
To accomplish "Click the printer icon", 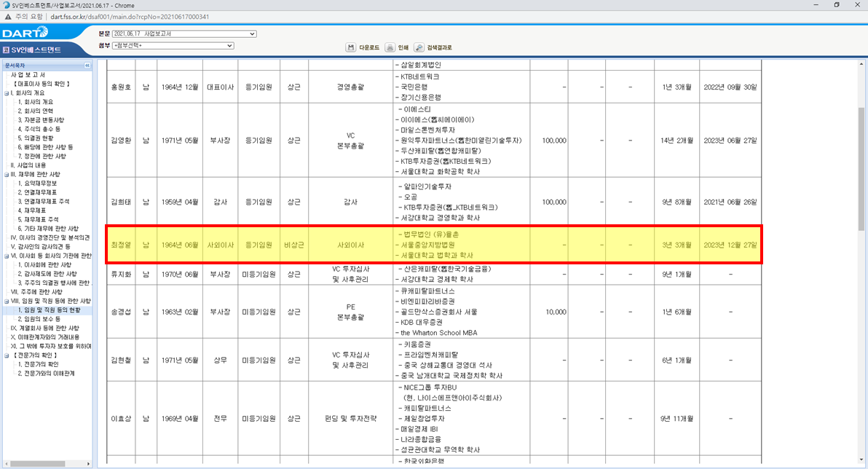I will 390,47.
